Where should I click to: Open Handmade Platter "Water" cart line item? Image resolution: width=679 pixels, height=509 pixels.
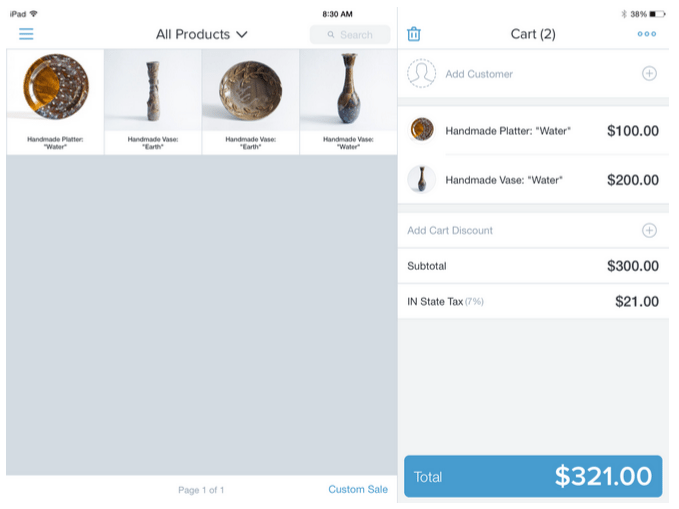(533, 130)
